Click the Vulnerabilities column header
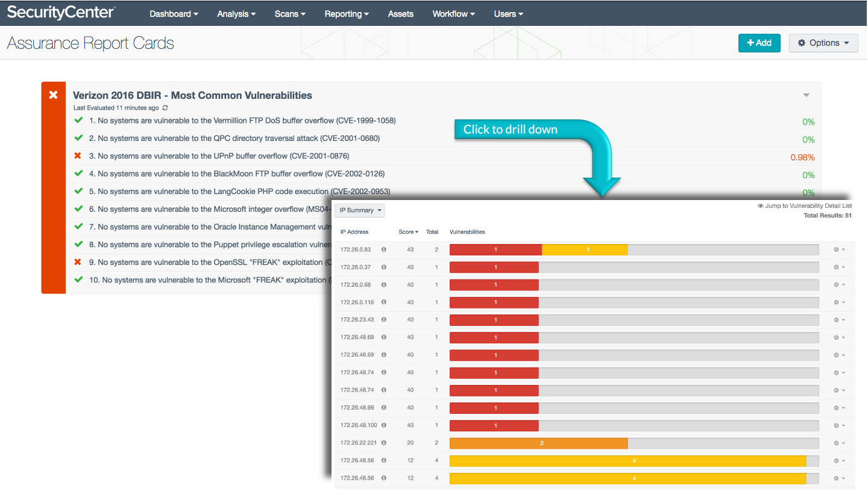Viewport: 868px width, 494px height. [x=467, y=232]
